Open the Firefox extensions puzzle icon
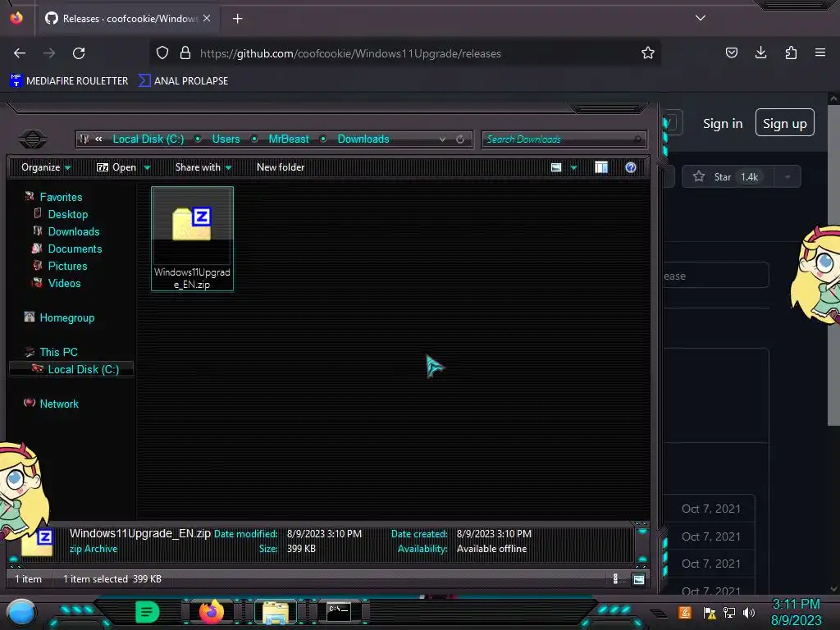 [791, 53]
